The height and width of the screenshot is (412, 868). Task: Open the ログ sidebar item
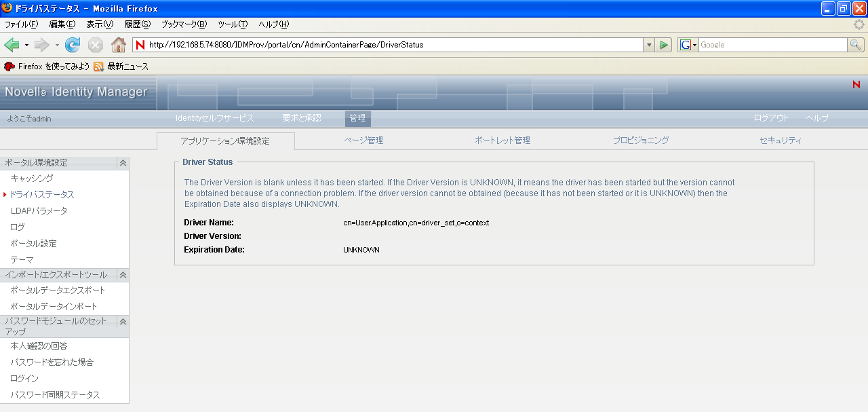(18, 227)
